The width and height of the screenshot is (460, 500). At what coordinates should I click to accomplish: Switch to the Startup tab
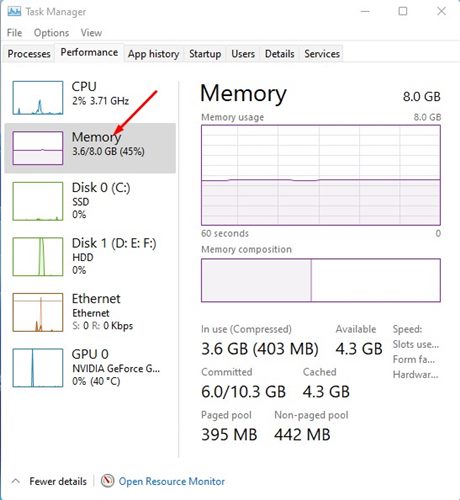click(x=205, y=54)
